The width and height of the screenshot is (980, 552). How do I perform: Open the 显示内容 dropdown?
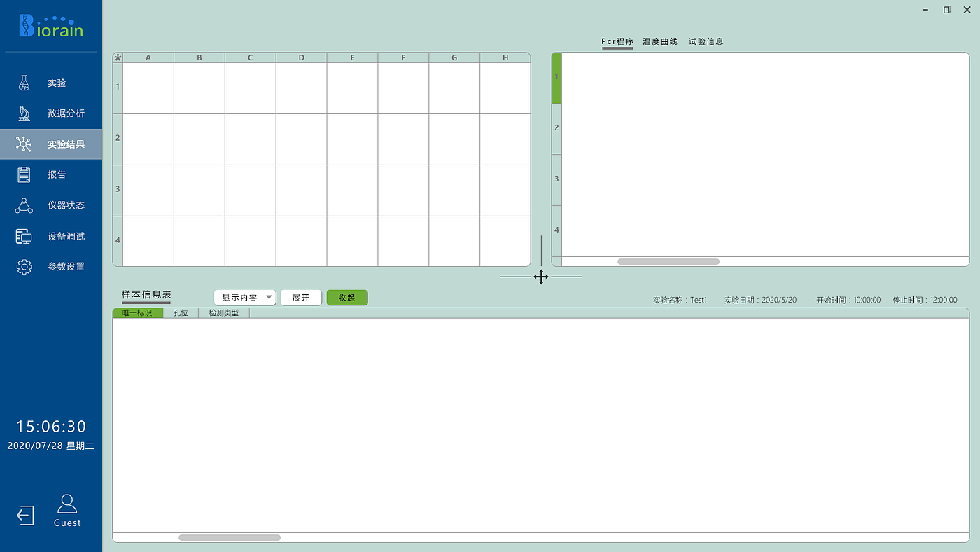pos(244,298)
